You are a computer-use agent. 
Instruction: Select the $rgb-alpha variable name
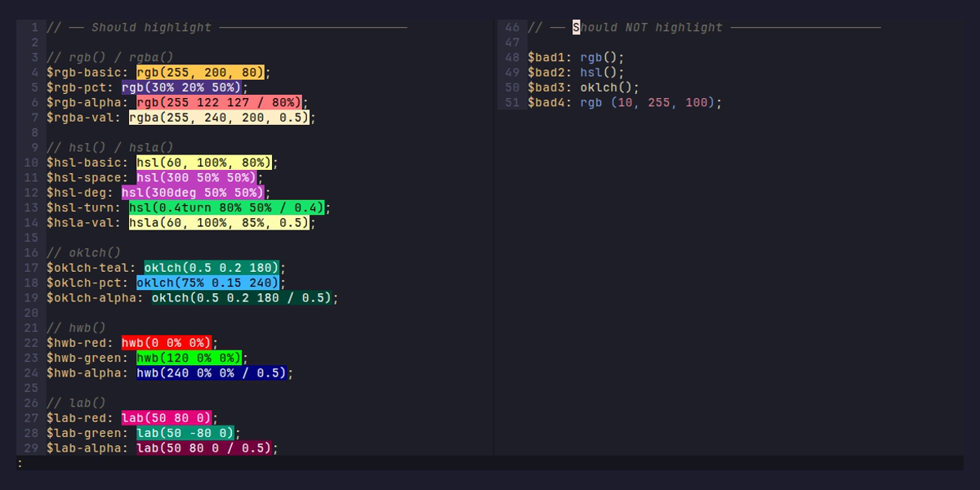pyautogui.click(x=84, y=102)
